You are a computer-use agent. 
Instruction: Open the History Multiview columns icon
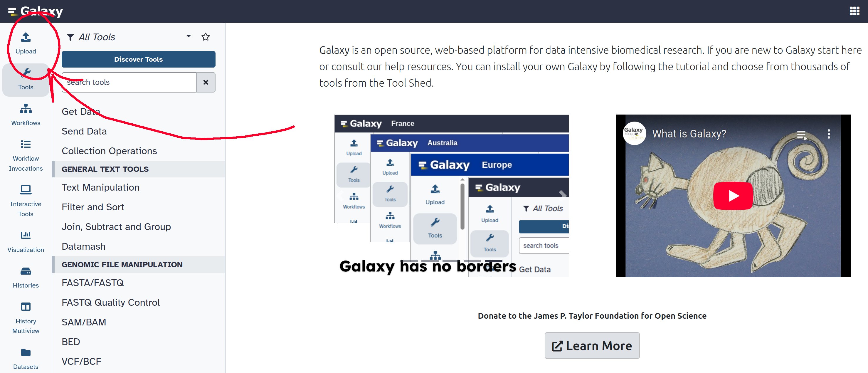(26, 307)
